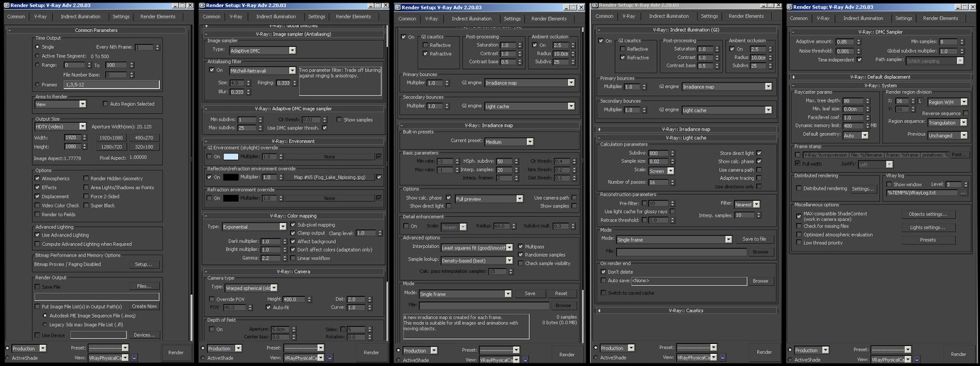Click the GI Environment skylight color swatch
The image size is (980, 366).
[x=231, y=157]
